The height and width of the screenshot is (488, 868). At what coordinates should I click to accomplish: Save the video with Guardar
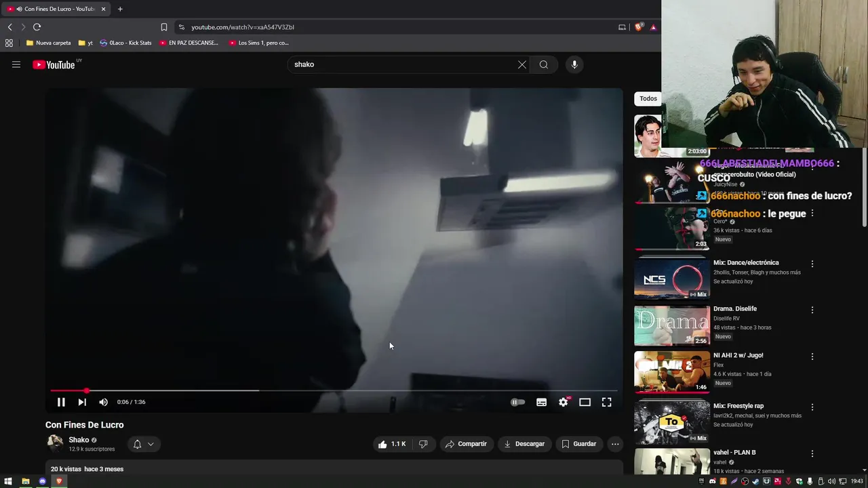pyautogui.click(x=579, y=444)
